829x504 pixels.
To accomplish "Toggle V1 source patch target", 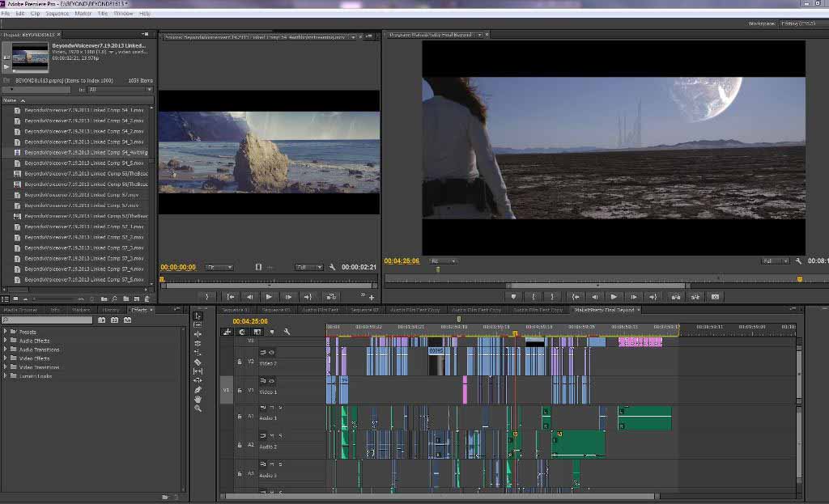I will (227, 391).
